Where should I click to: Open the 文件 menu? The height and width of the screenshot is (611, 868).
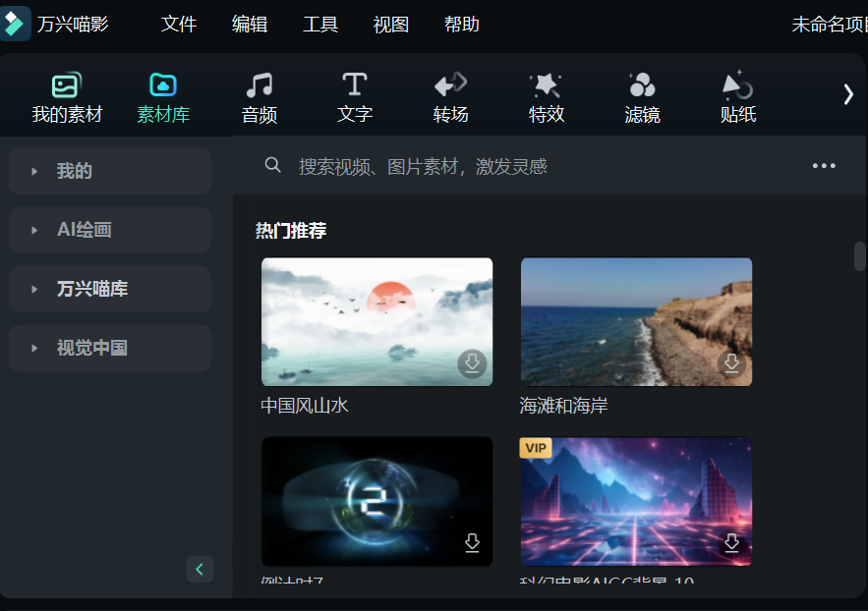[179, 25]
